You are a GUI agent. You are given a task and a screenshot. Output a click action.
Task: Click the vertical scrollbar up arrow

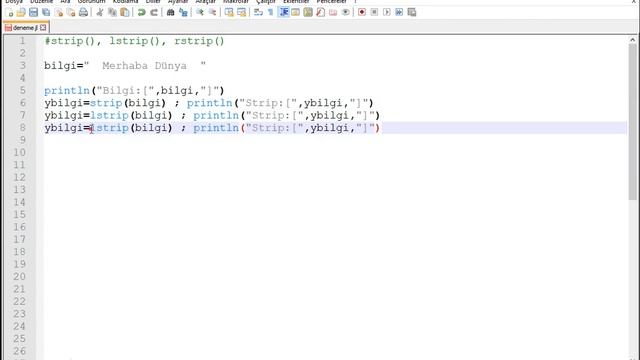tap(632, 40)
